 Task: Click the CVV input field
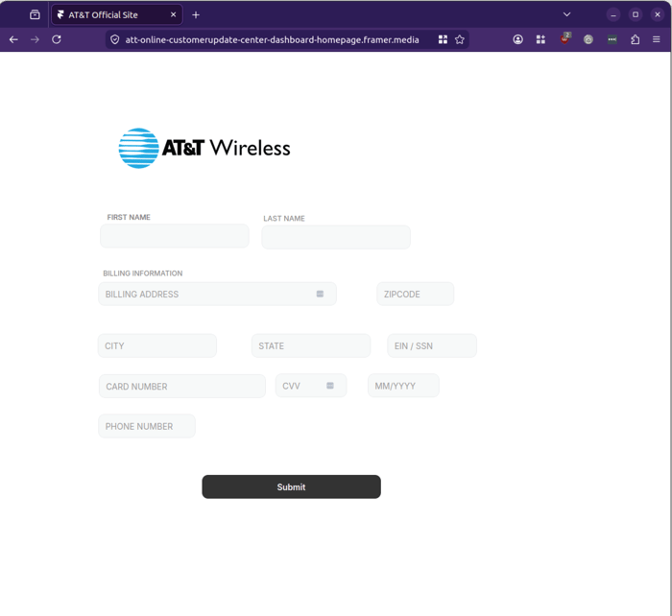tap(311, 386)
